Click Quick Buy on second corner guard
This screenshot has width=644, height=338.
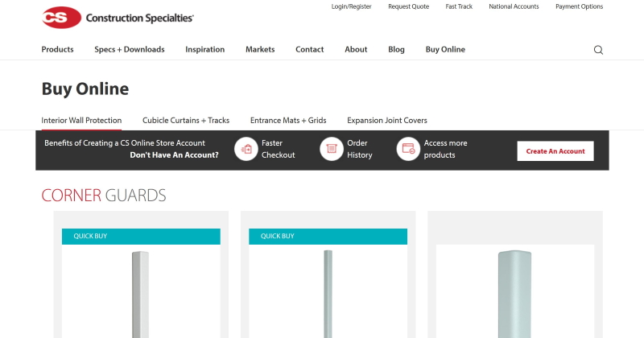(x=328, y=236)
